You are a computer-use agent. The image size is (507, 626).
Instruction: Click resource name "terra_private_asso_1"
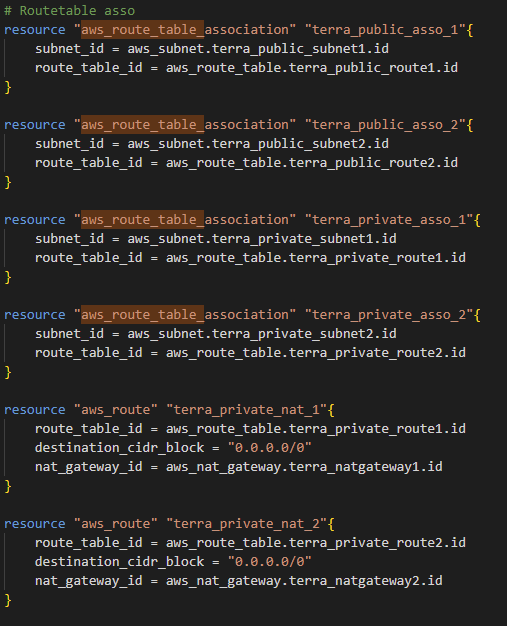(x=389, y=220)
